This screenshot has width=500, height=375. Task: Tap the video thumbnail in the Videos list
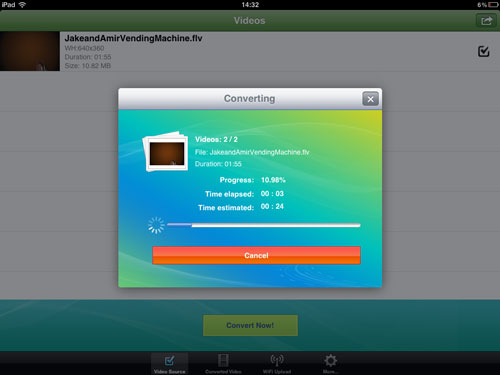click(x=30, y=51)
